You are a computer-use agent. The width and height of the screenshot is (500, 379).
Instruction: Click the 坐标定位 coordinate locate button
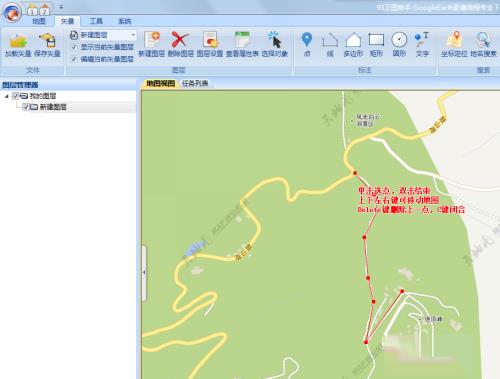[454, 45]
